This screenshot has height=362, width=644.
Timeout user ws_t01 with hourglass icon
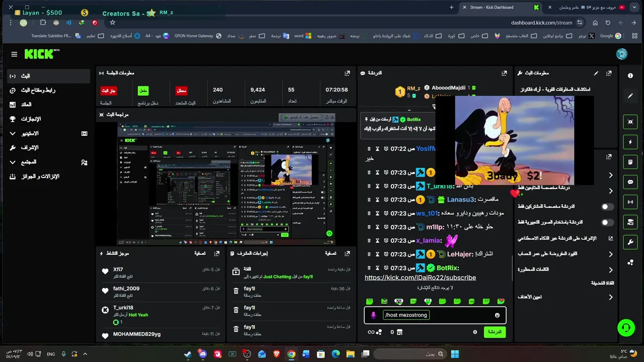click(x=377, y=214)
